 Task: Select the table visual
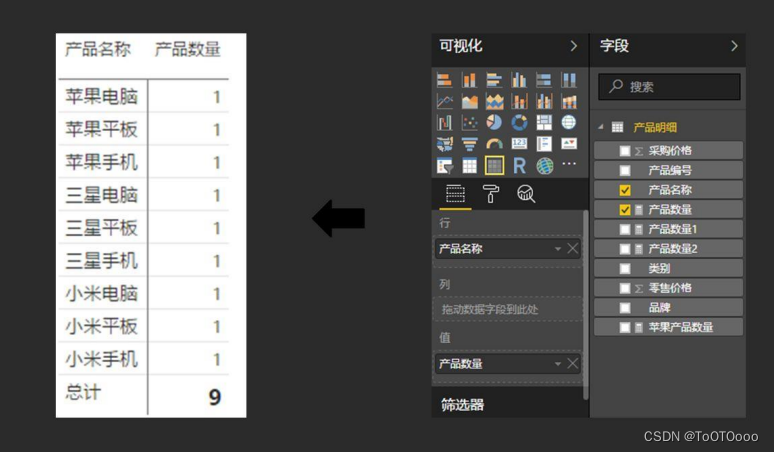pos(469,166)
